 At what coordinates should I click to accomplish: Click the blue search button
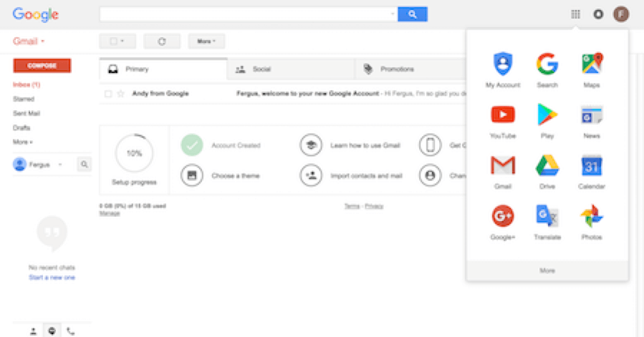[x=413, y=14]
